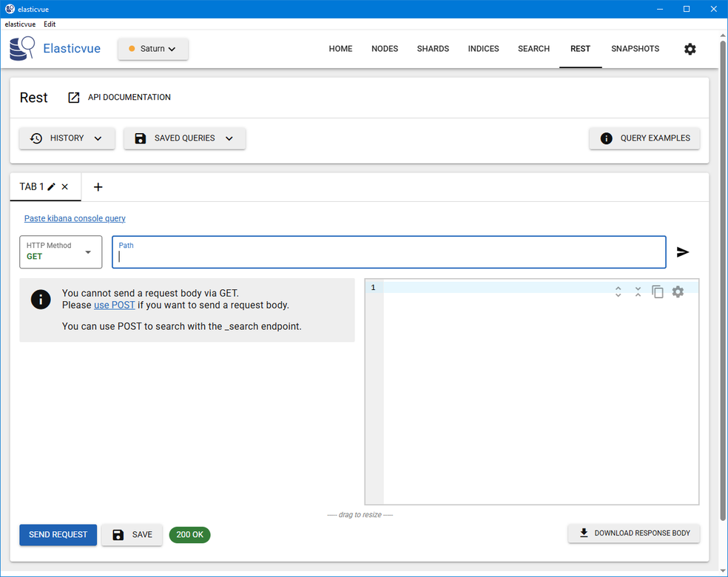Minimize the elasticvue window
Viewport: 728px width, 577px height.
660,10
